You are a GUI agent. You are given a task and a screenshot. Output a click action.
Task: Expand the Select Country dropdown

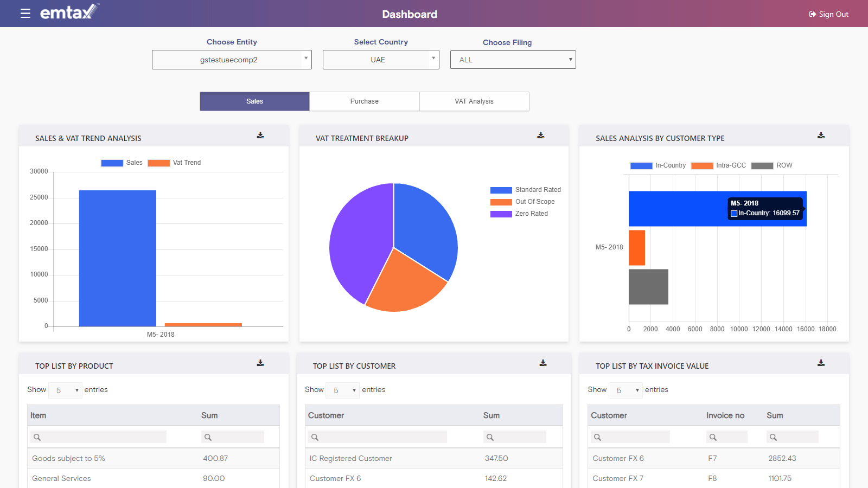pos(381,60)
